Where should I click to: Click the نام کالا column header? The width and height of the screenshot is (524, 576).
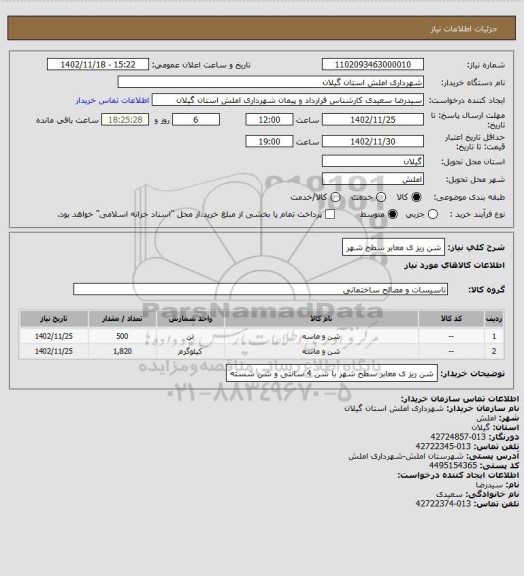point(321,318)
